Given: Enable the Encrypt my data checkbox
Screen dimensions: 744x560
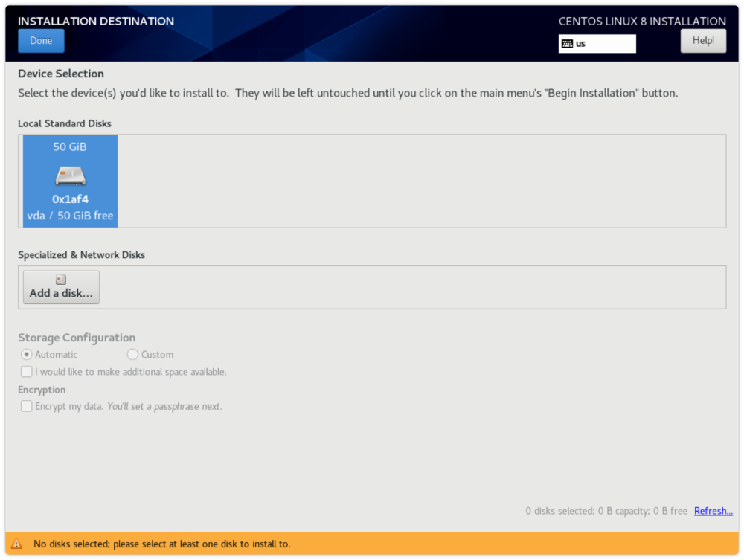Looking at the screenshot, I should [27, 406].
